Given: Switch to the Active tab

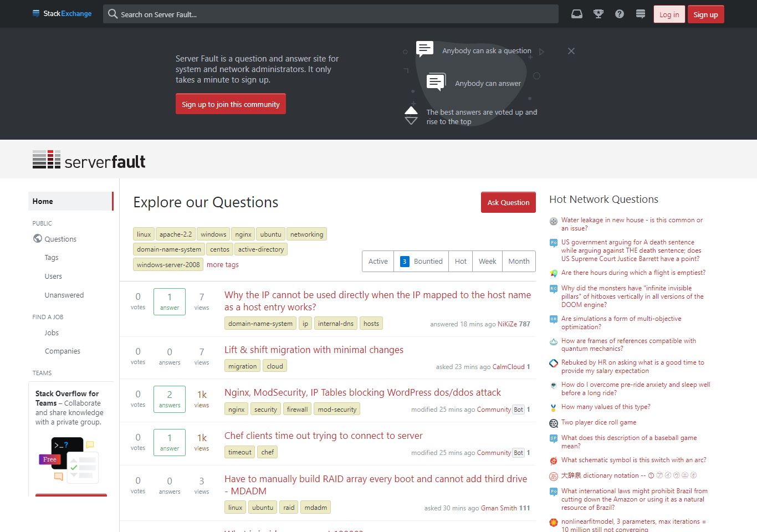Looking at the screenshot, I should tap(378, 262).
